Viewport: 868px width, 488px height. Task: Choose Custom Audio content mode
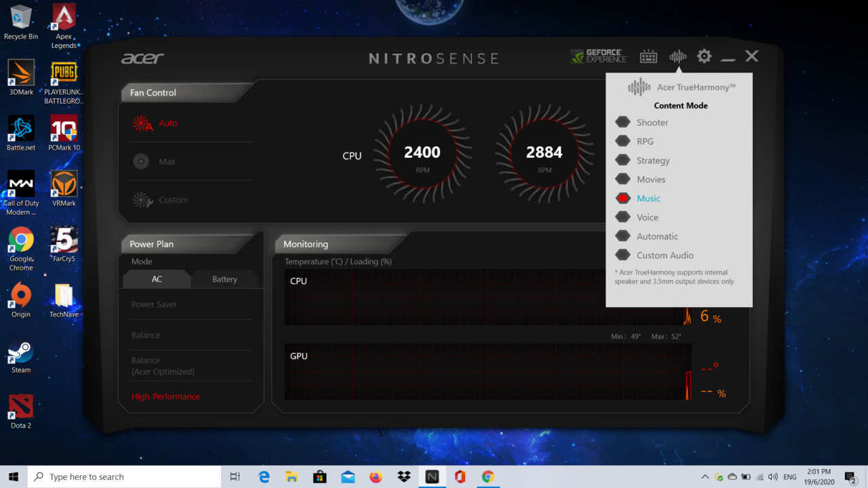[x=665, y=256]
